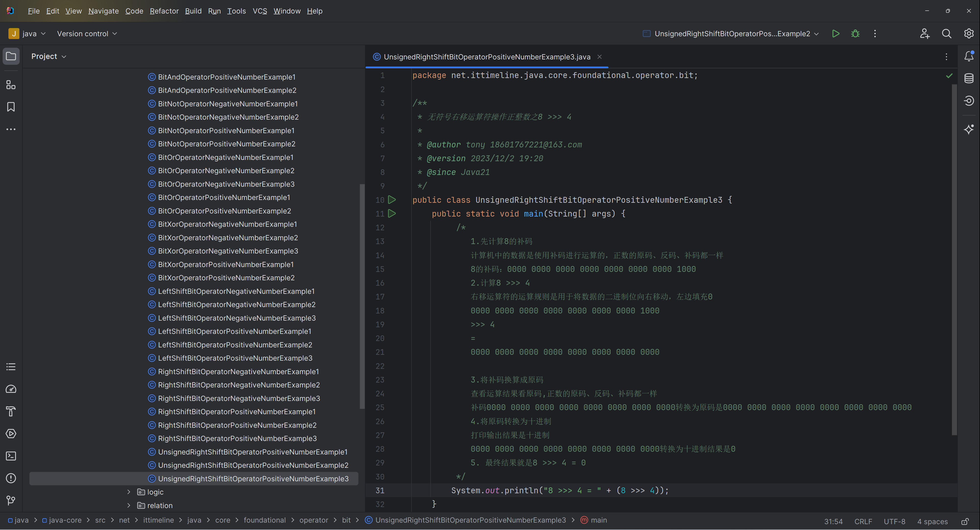Open the Version control dropdown
Viewport: 980px width, 530px height.
(x=87, y=33)
